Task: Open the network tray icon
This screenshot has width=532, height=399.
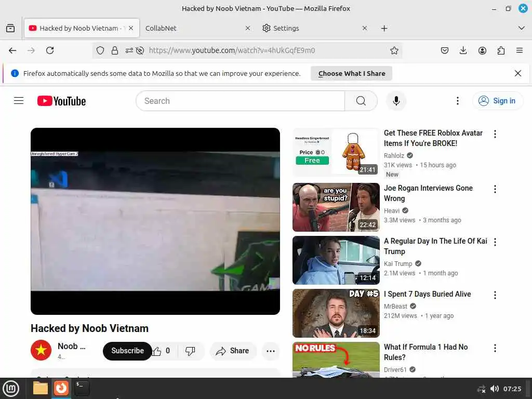Action: pyautogui.click(x=481, y=389)
